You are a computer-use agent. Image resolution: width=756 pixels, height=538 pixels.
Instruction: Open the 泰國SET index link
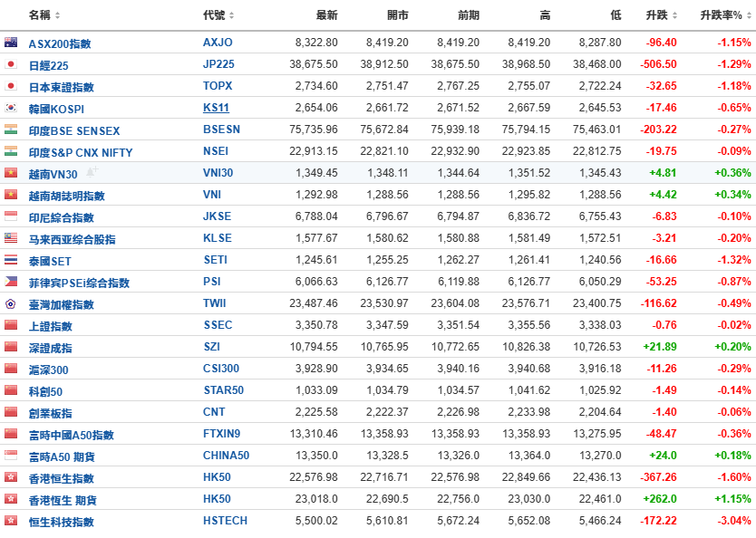(50, 261)
